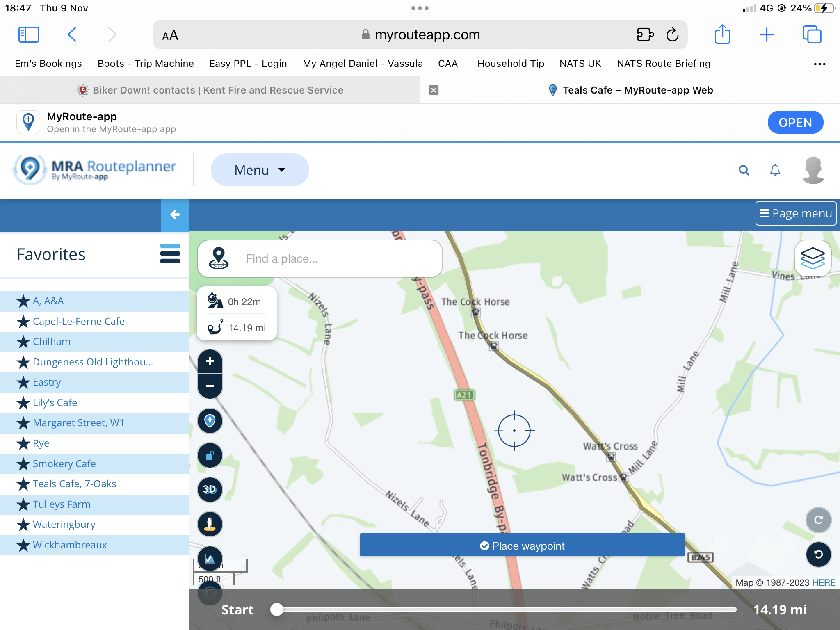Select favorite Capel-Le-Ferne Cafe
This screenshot has width=840, height=630.
[x=94, y=322]
